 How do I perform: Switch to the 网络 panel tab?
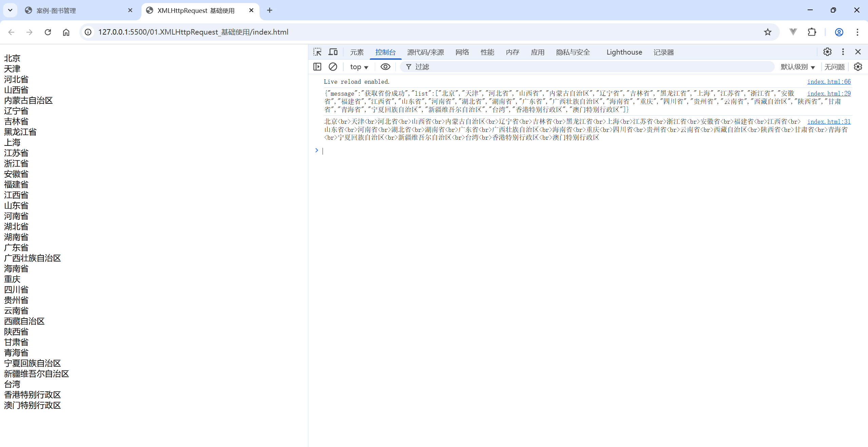(462, 52)
